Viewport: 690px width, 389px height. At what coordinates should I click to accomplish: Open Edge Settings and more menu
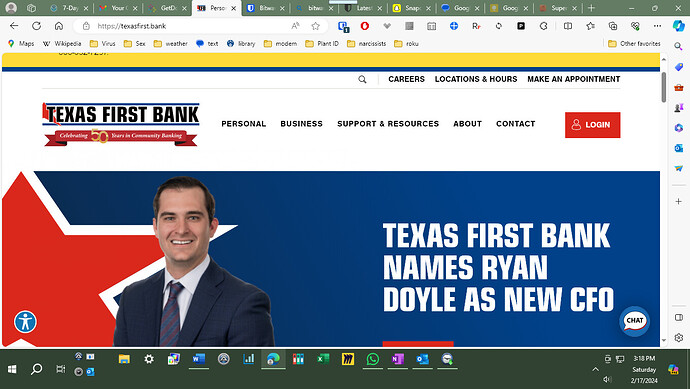pos(657,26)
